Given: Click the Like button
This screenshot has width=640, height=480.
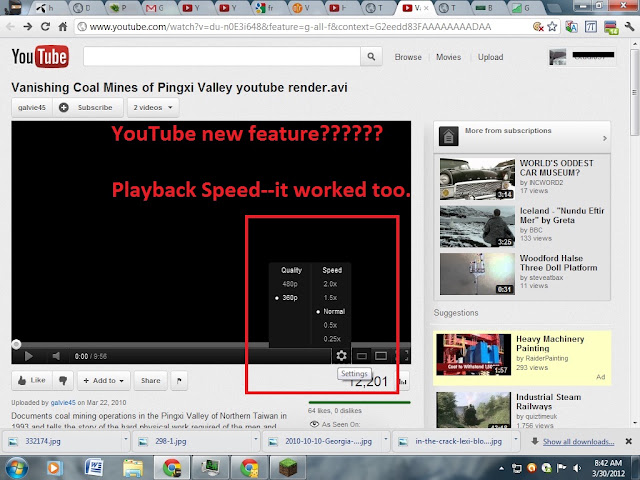Looking at the screenshot, I should pyautogui.click(x=32, y=380).
